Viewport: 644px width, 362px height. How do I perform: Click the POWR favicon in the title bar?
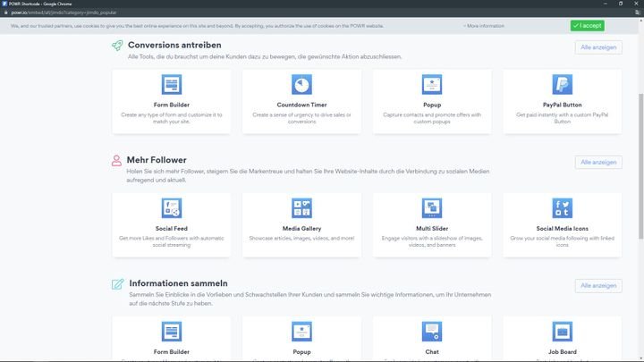tap(4, 4)
